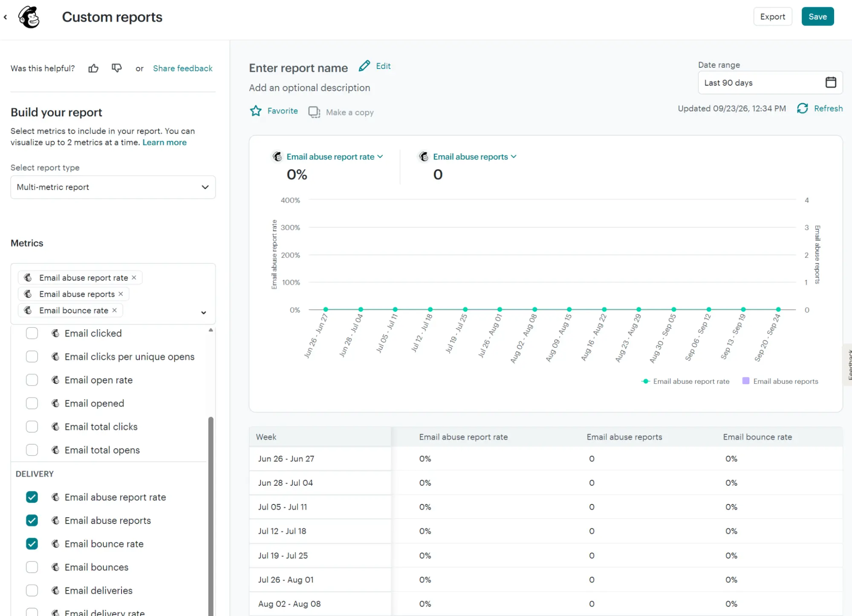Open the side Feedback tab

click(x=848, y=365)
